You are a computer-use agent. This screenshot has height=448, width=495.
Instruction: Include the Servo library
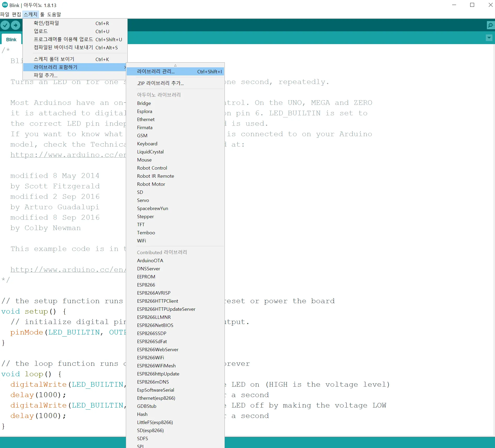click(x=143, y=200)
